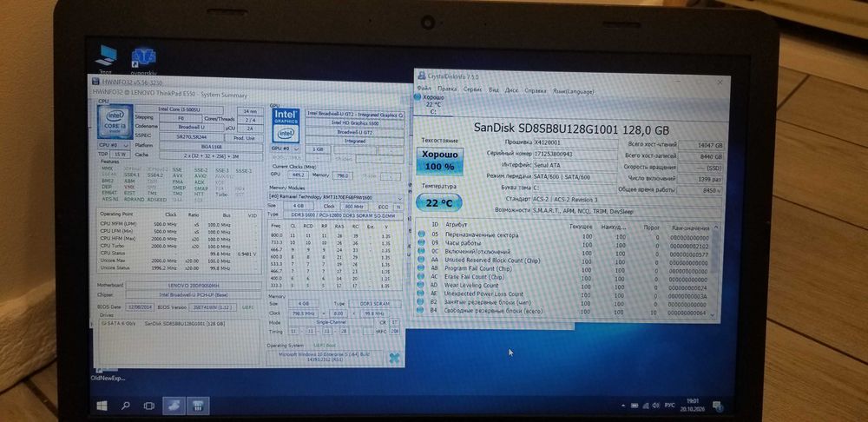Open the GPU #0 selector dropdown

[286, 149]
